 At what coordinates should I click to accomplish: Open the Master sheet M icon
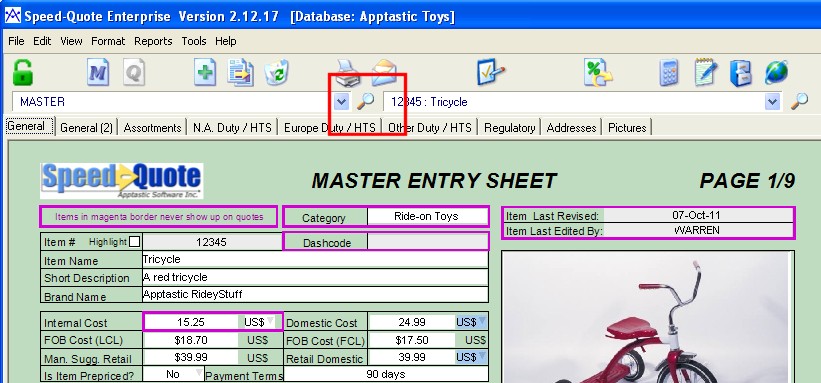point(98,72)
